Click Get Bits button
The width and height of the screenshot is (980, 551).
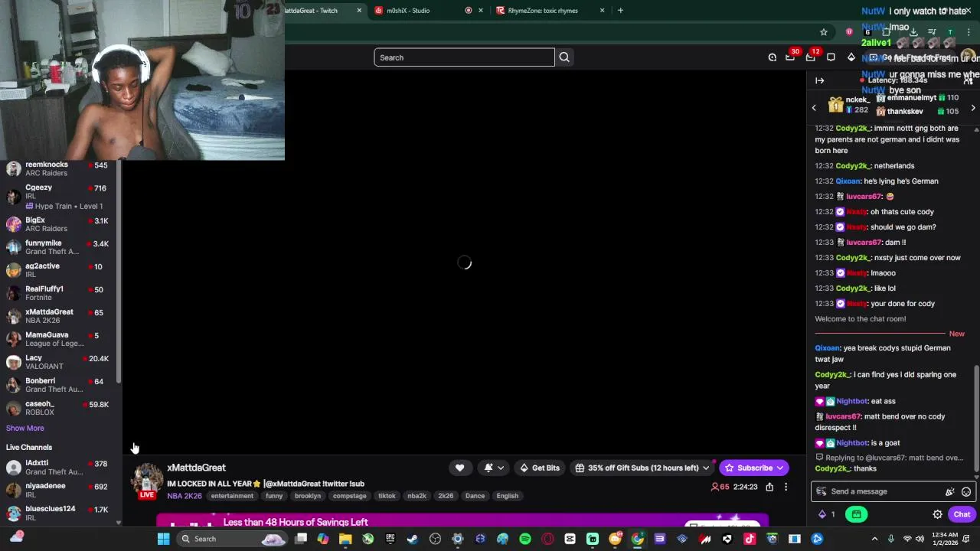pos(539,468)
